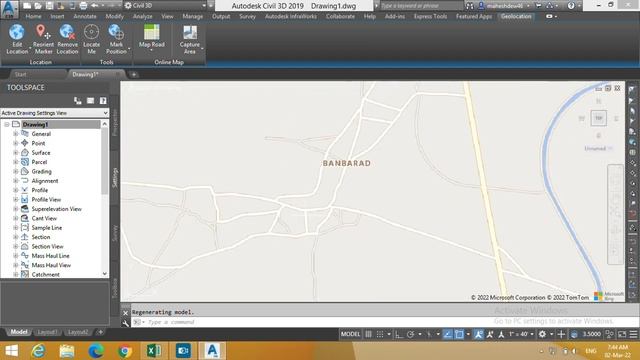Open Active Drawing Settings View dropdown
640x360 pixels.
(x=54, y=113)
